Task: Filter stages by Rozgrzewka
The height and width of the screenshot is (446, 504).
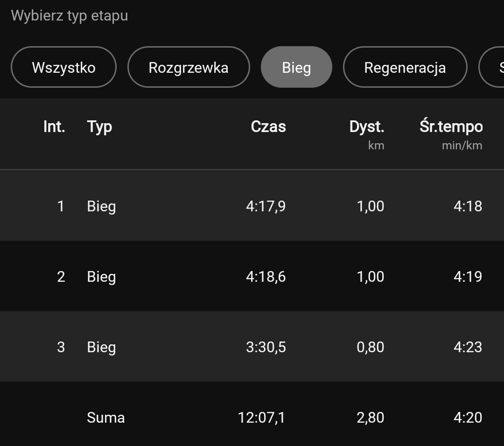Action: (x=189, y=67)
